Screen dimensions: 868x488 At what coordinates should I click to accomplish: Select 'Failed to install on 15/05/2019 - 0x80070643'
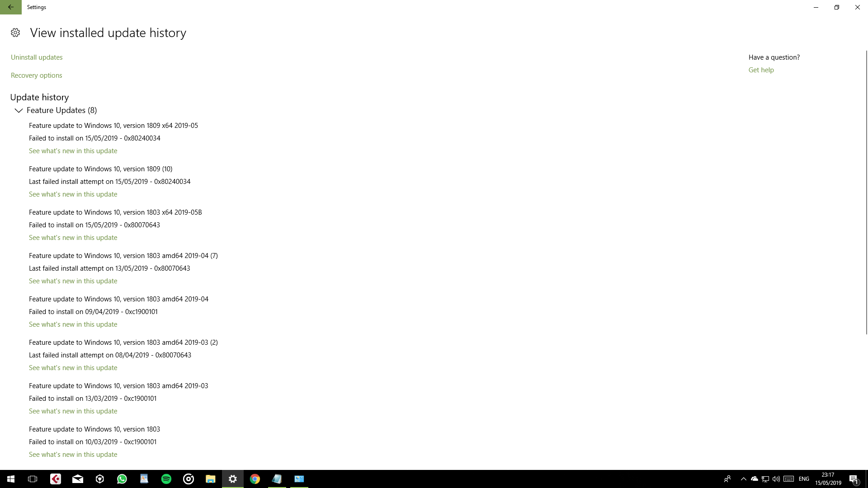click(94, 225)
